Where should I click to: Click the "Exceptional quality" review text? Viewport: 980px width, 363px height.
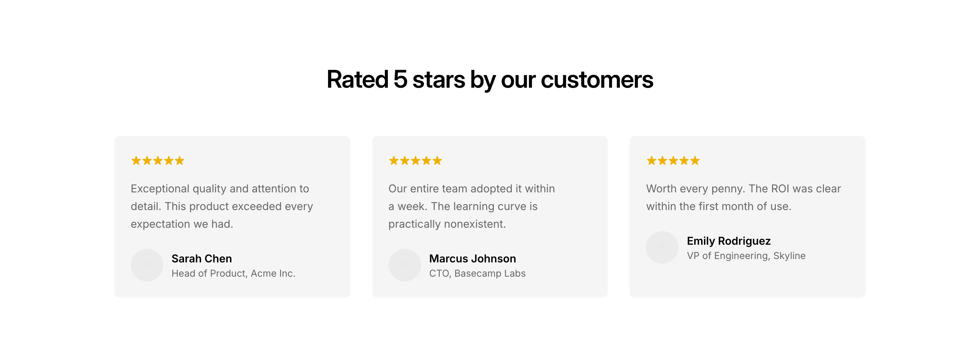(222, 206)
